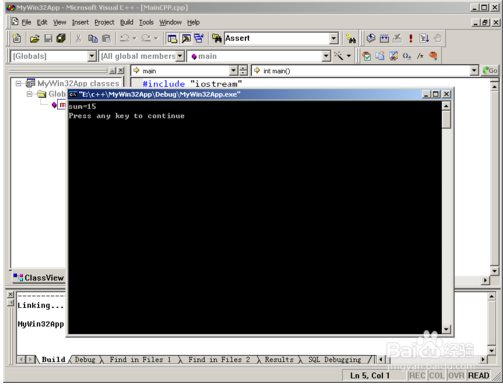This screenshot has width=503, height=385.
Task: Switch to the Find in Files 1 tab
Action: click(x=140, y=360)
